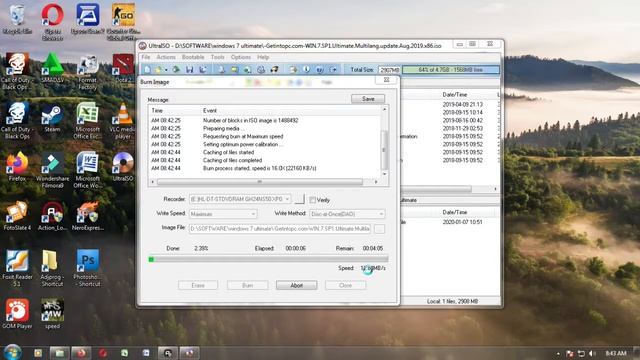Viewport: 640px width, 360px height.
Task: Open Firefox desktop shortcut
Action: pyautogui.click(x=17, y=166)
